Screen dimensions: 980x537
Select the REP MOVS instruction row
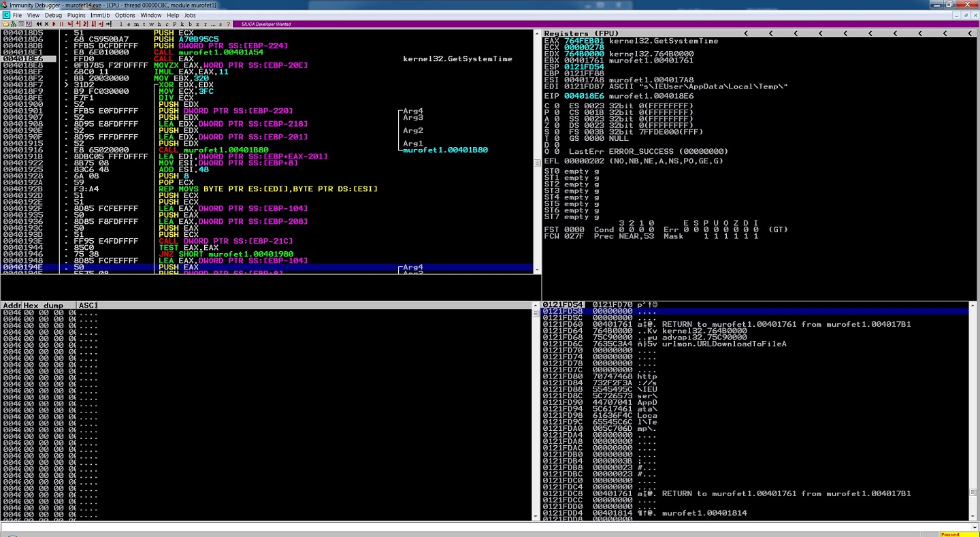(x=267, y=189)
